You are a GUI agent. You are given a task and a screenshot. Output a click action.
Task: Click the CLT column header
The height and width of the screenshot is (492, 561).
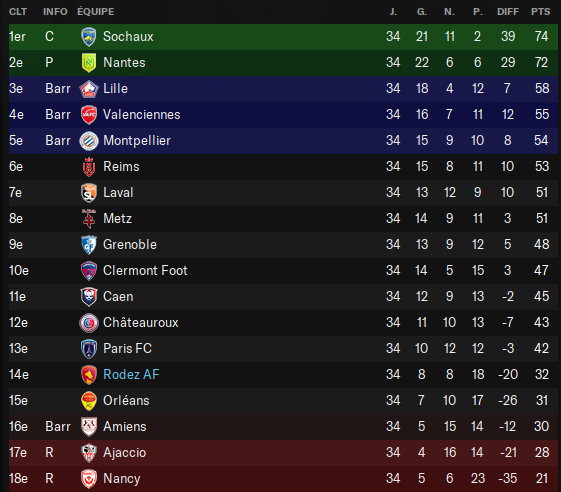[x=18, y=12]
